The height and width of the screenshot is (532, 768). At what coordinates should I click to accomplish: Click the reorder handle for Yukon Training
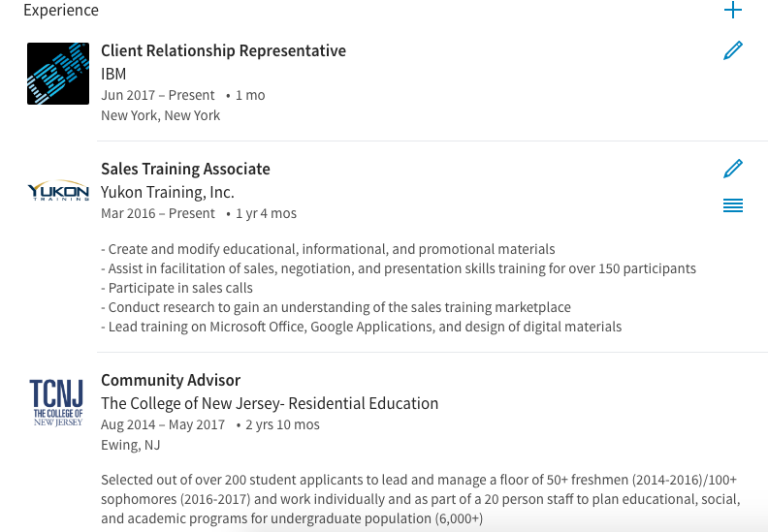(x=733, y=205)
